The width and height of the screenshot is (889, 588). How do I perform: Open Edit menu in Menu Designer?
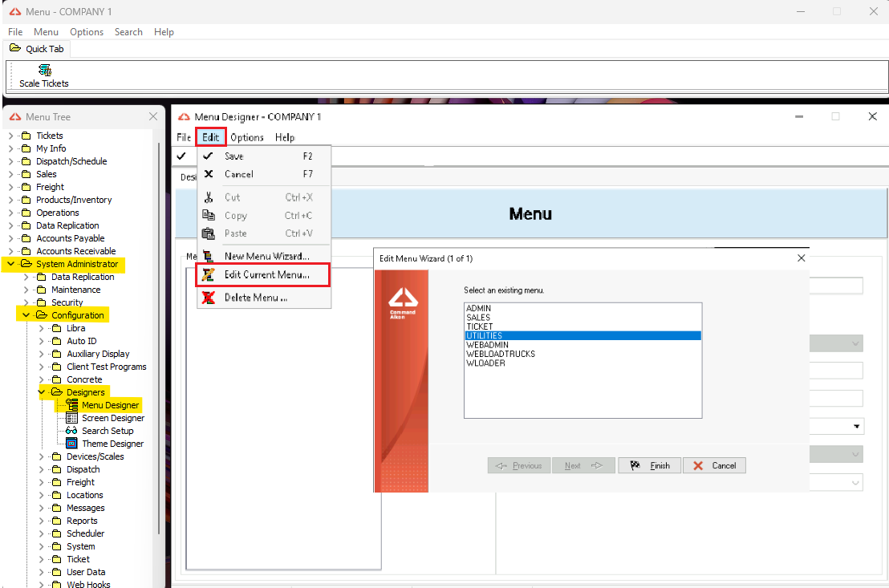click(211, 137)
